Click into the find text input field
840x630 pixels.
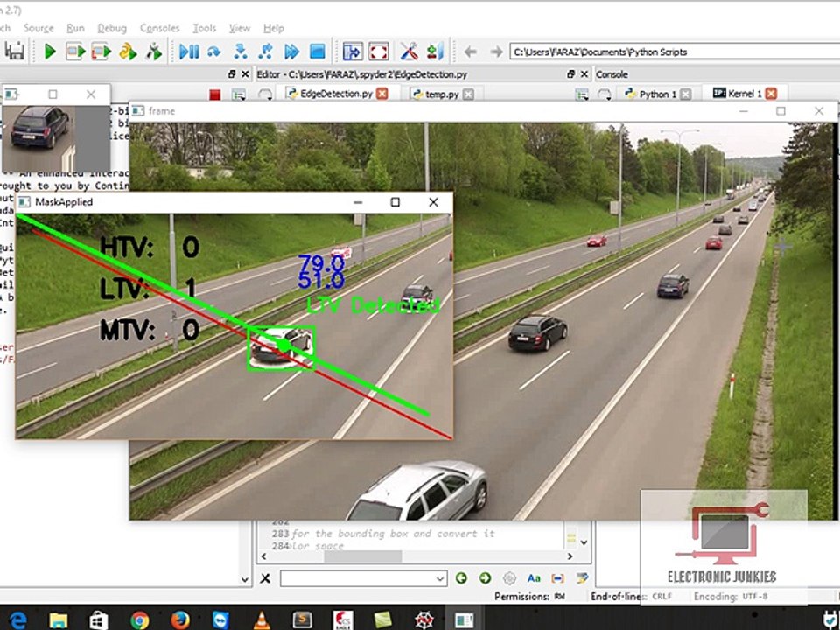pos(357,578)
